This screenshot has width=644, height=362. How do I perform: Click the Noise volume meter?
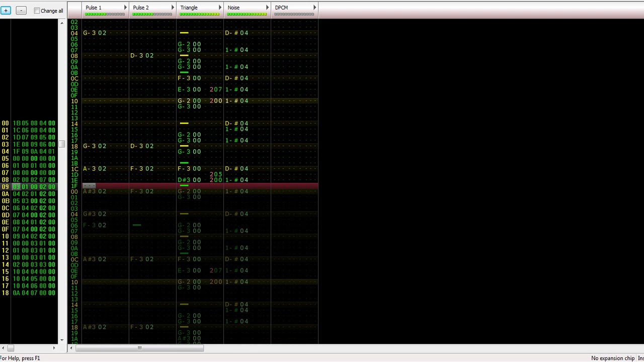coord(247,14)
